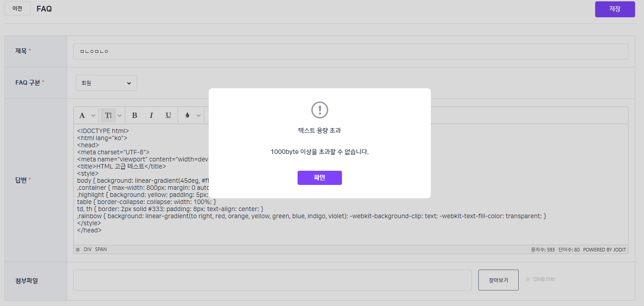Viewport: 644px width, 306px height.
Task: Expand the font family dropdown arrow
Action: (x=93, y=116)
